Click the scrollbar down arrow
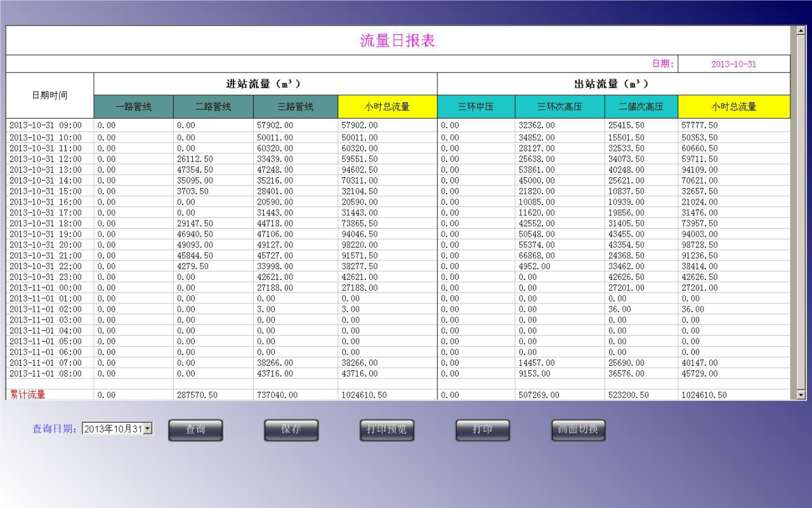812x508 pixels. [x=801, y=395]
